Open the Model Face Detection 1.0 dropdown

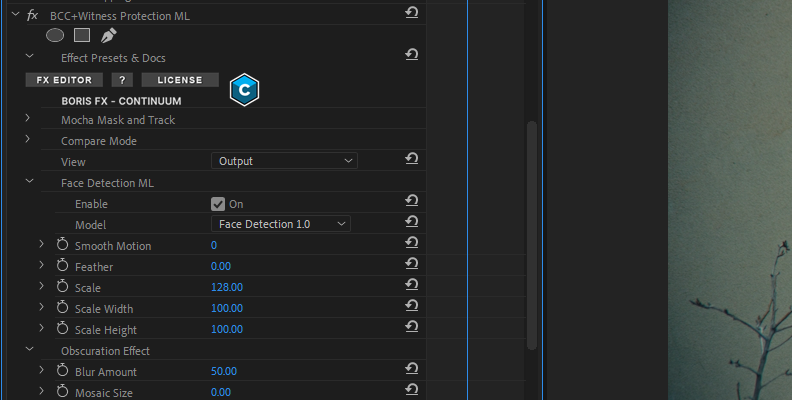click(281, 224)
